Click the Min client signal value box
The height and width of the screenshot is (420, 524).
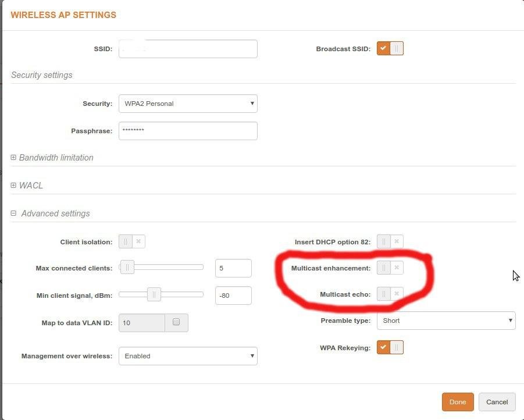[x=233, y=296]
